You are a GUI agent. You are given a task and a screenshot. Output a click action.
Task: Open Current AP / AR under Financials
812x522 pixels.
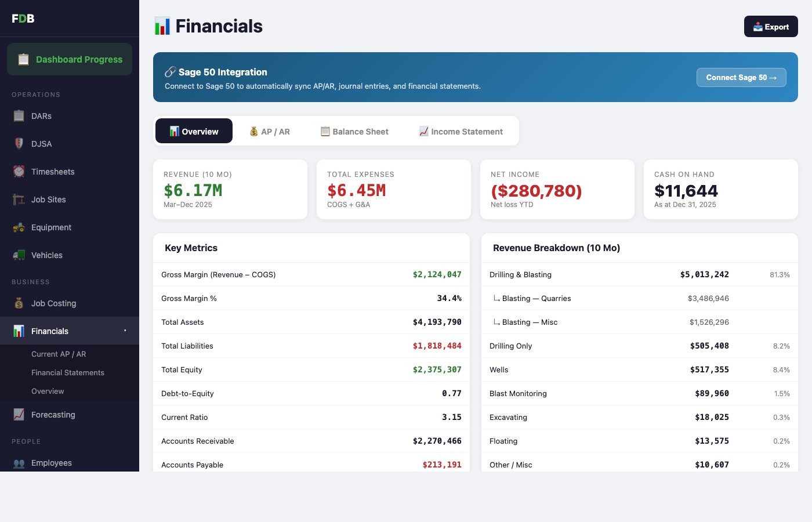(59, 354)
